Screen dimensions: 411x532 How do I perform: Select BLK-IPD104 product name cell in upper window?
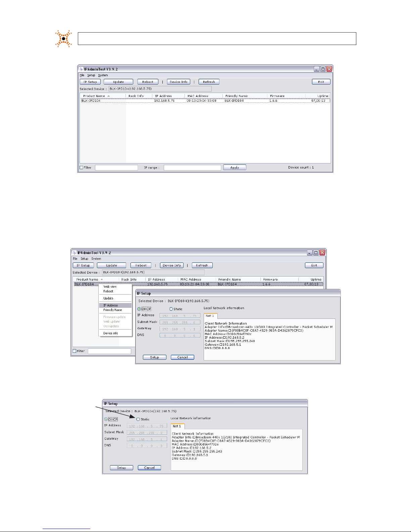pyautogui.click(x=91, y=101)
